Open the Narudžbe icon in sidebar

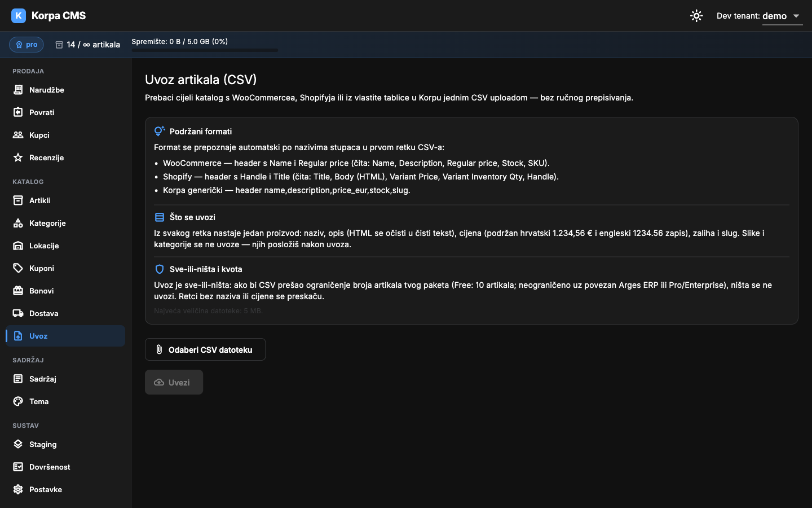coord(18,90)
